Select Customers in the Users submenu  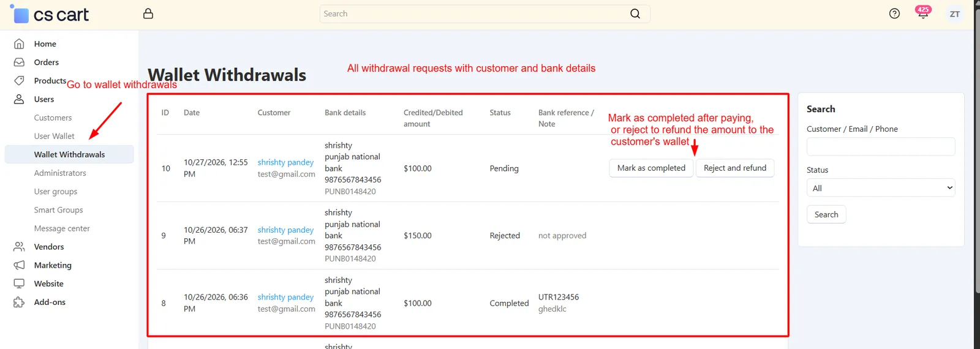[53, 118]
